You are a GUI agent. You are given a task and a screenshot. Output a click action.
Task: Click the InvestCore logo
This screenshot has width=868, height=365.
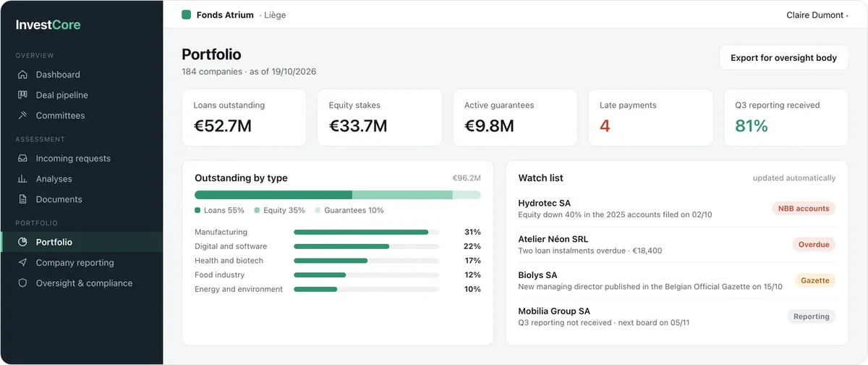click(48, 25)
